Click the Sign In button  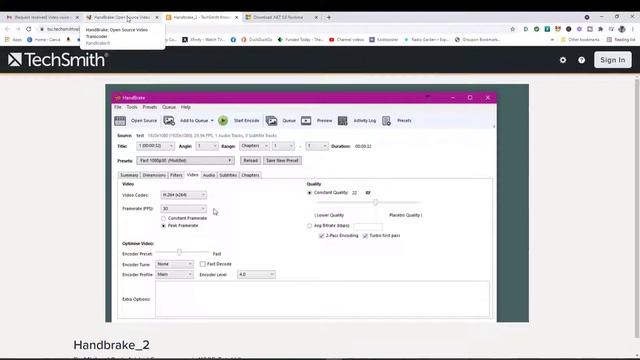click(613, 60)
